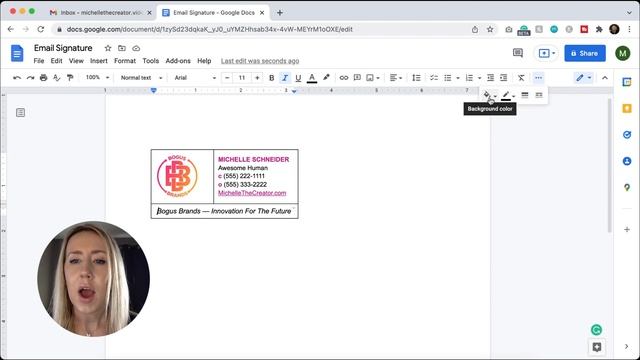640x360 pixels.
Task: Select the border width icon
Action: point(525,95)
